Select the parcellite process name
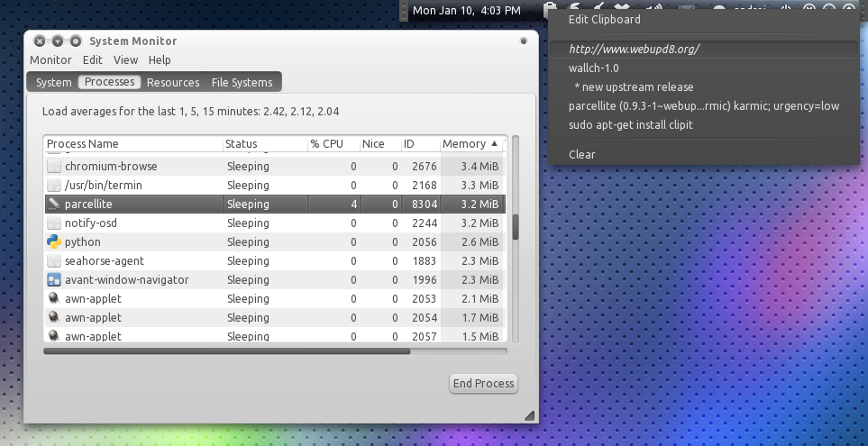Viewport: 868px width, 446px height. [x=88, y=205]
